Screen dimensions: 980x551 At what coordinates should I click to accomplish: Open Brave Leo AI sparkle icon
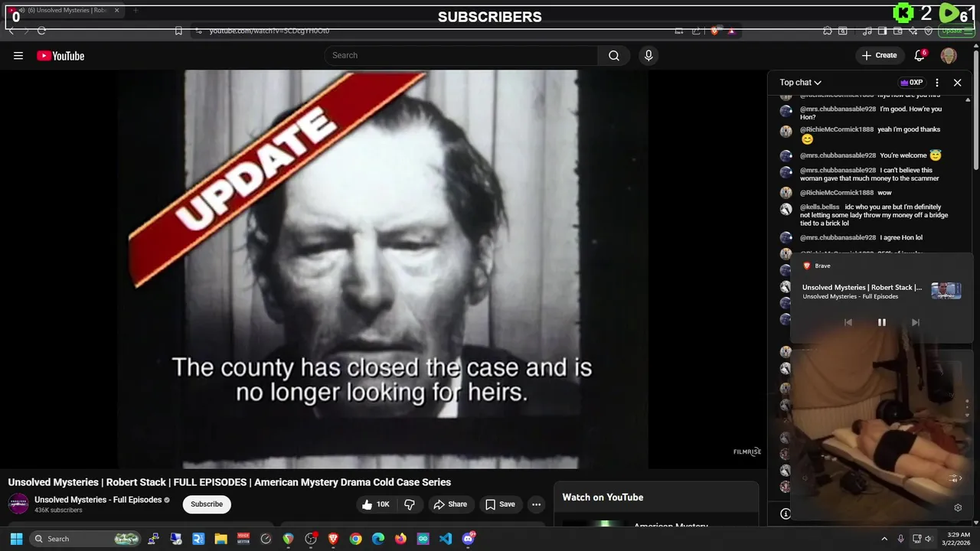pyautogui.click(x=913, y=31)
